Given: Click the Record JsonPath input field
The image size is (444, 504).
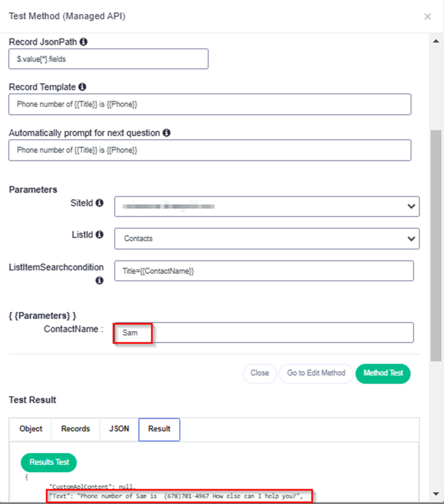Looking at the screenshot, I should pyautogui.click(x=108, y=59).
